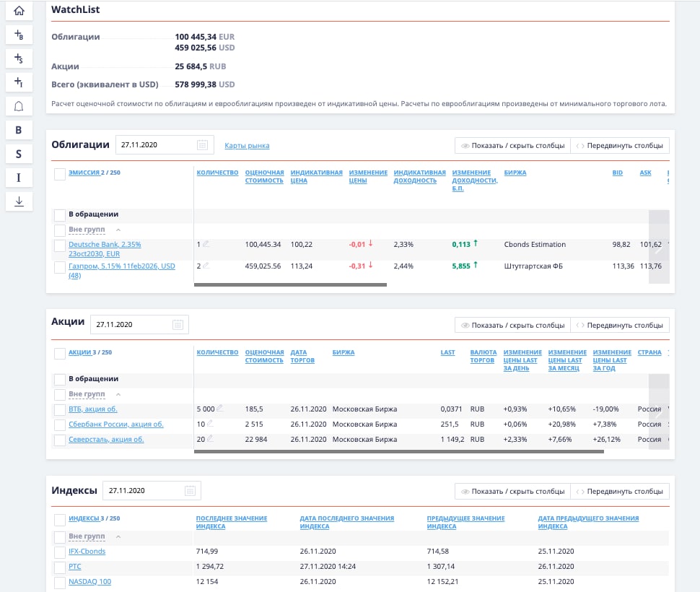Collapse Вне групп group in indices table
700x592 pixels.
118,536
